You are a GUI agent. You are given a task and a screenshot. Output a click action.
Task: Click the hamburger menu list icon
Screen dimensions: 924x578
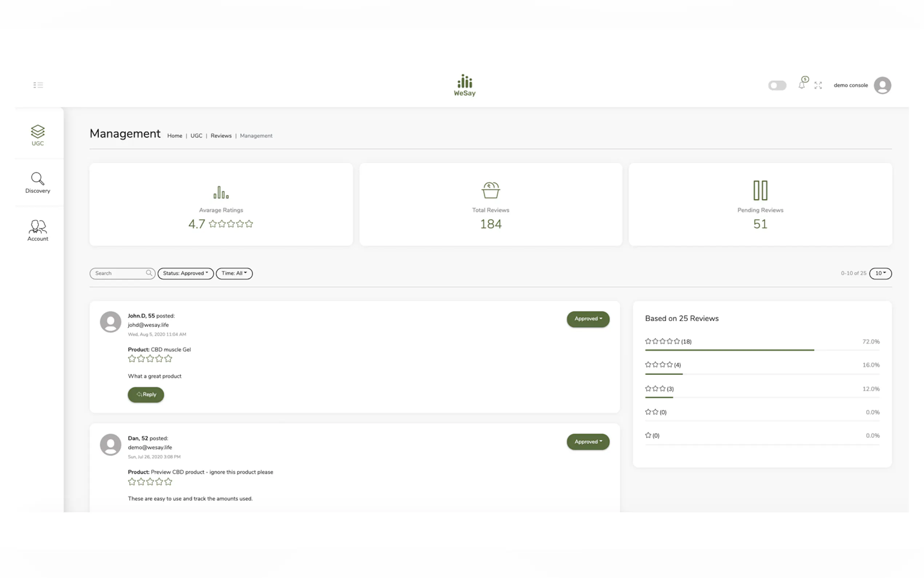coord(38,85)
